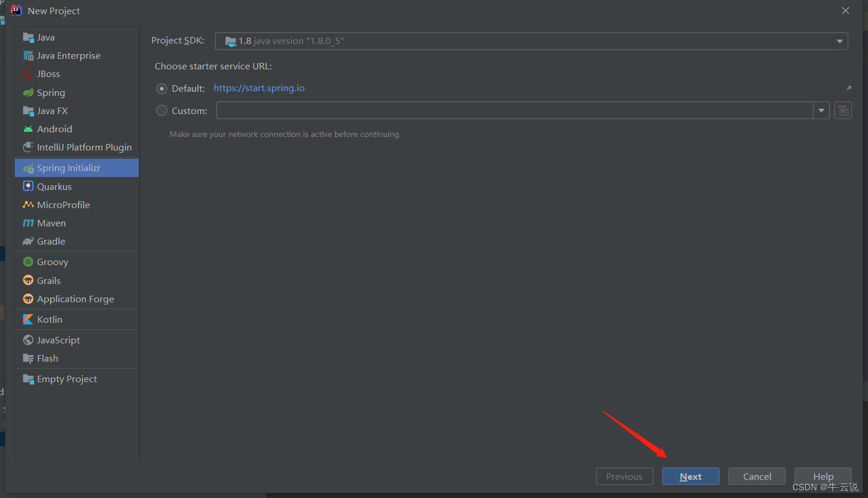This screenshot has width=868, height=498.
Task: Select the Default starter service radio button
Action: click(162, 89)
